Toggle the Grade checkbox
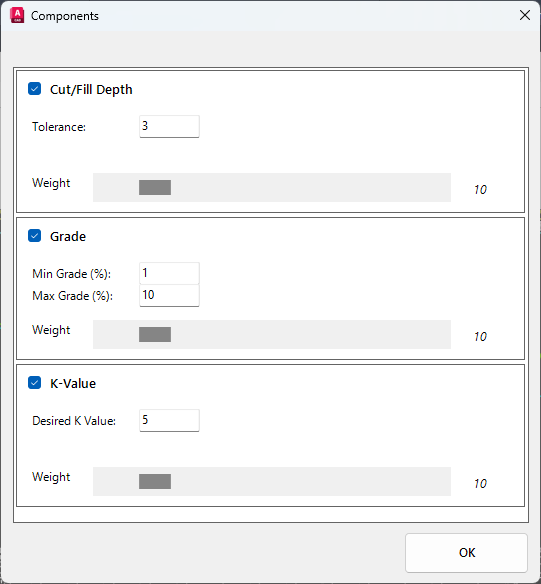The image size is (541, 584). (35, 235)
